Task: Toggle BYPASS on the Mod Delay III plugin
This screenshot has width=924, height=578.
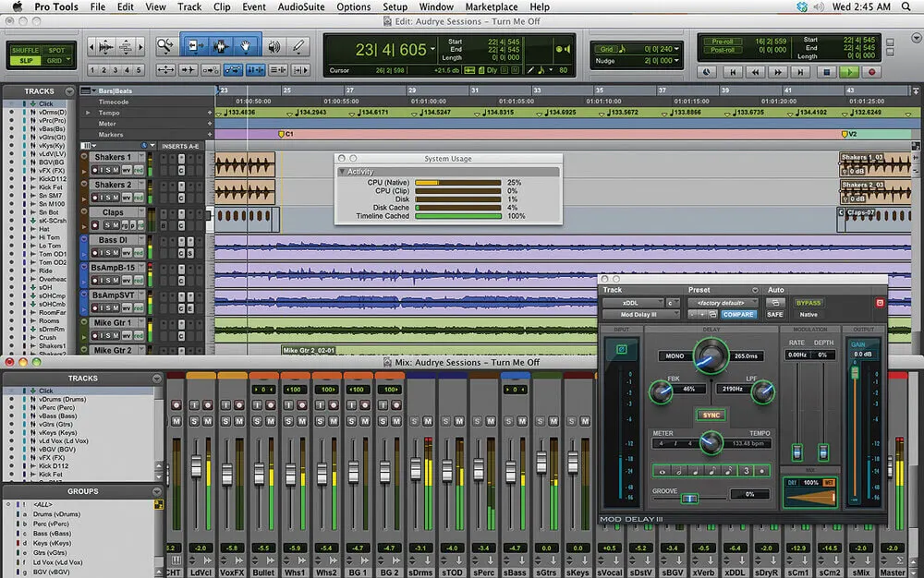Action: (809, 302)
